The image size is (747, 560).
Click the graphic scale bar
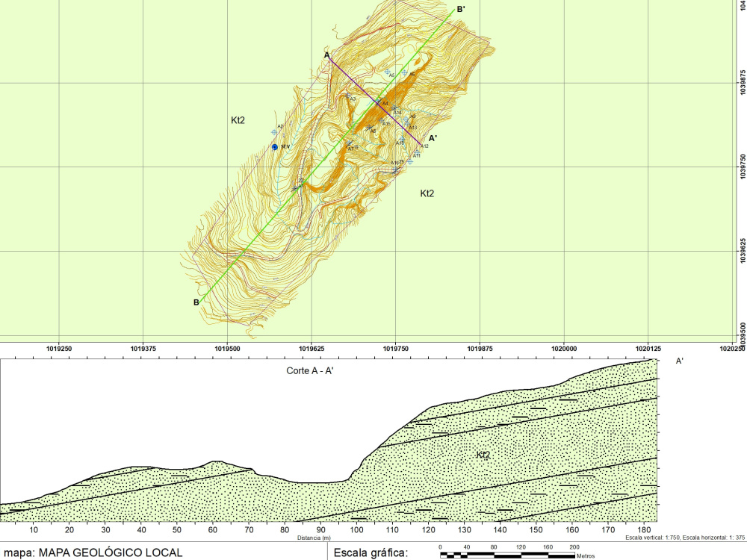(x=507, y=556)
